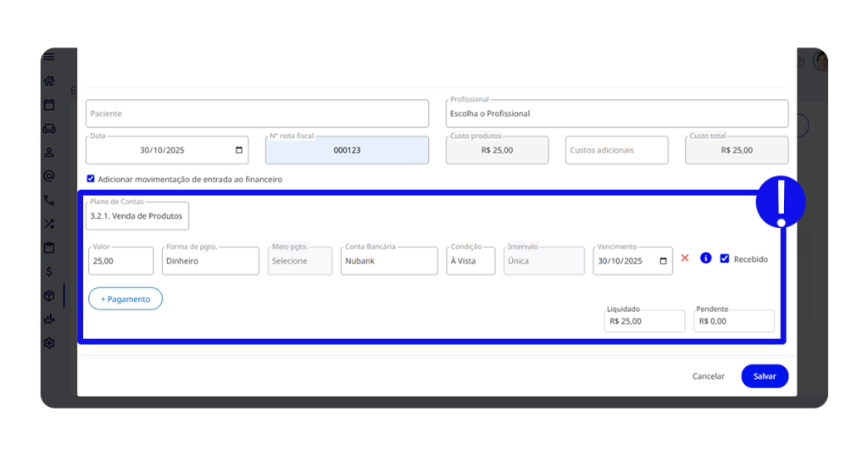Open the home icon in sidebar

49,81
